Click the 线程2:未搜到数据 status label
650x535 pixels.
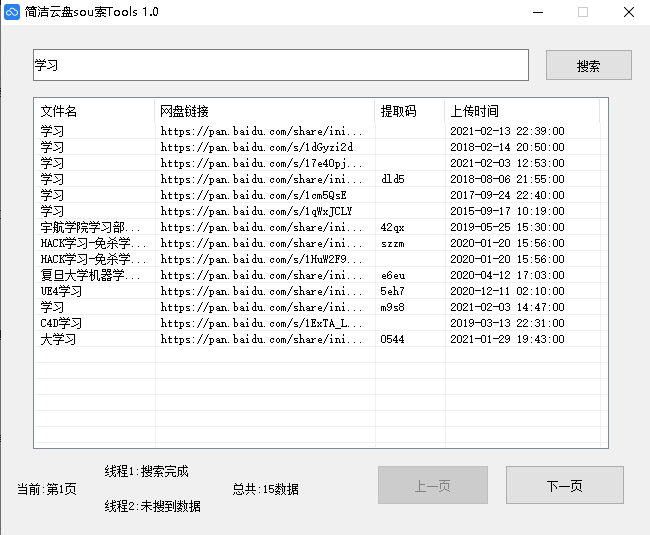click(x=153, y=506)
